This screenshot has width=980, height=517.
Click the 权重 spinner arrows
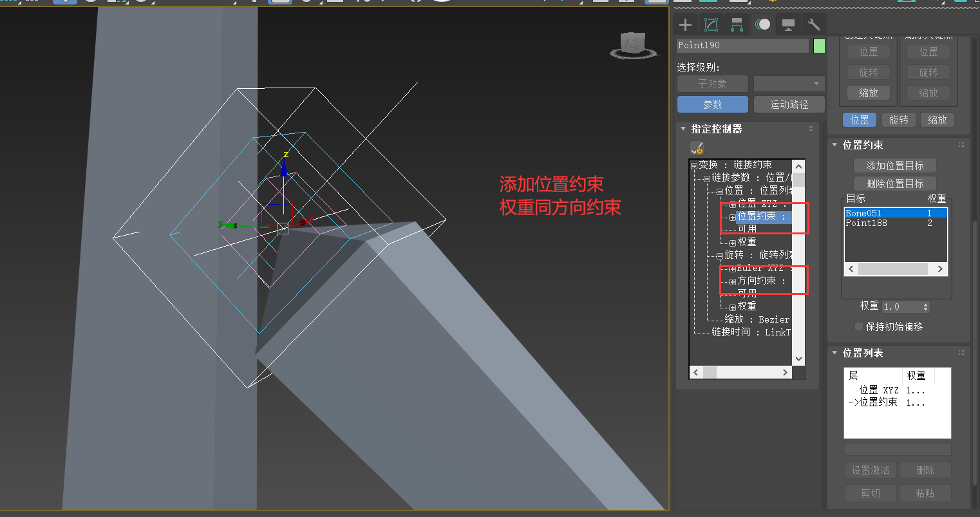926,307
